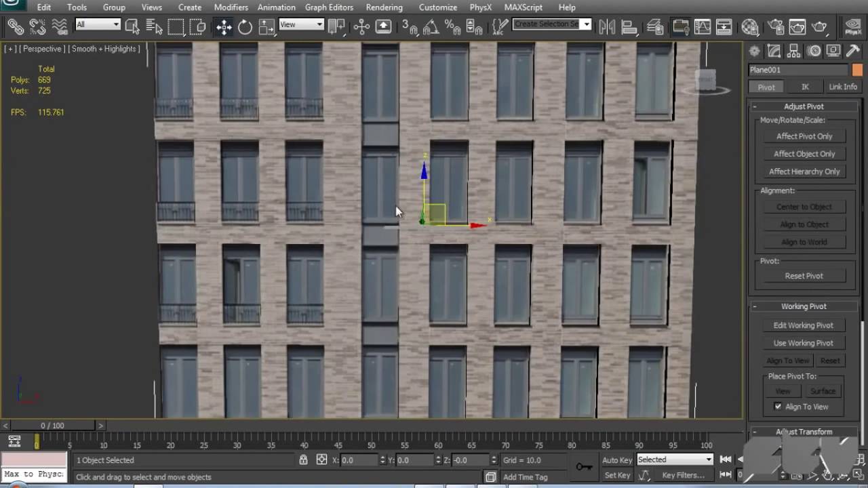Click the Reset Pivot button
Viewport: 868px width, 488px height.
(804, 276)
